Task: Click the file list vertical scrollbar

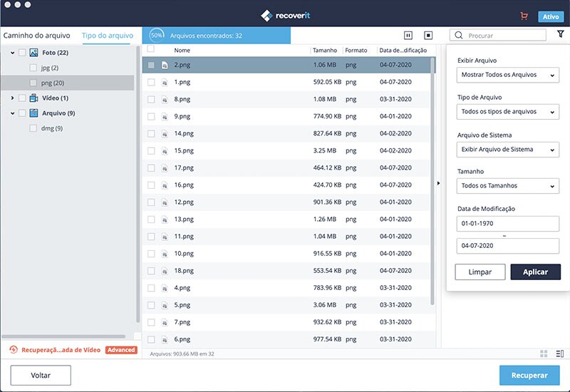Action: [x=432, y=181]
